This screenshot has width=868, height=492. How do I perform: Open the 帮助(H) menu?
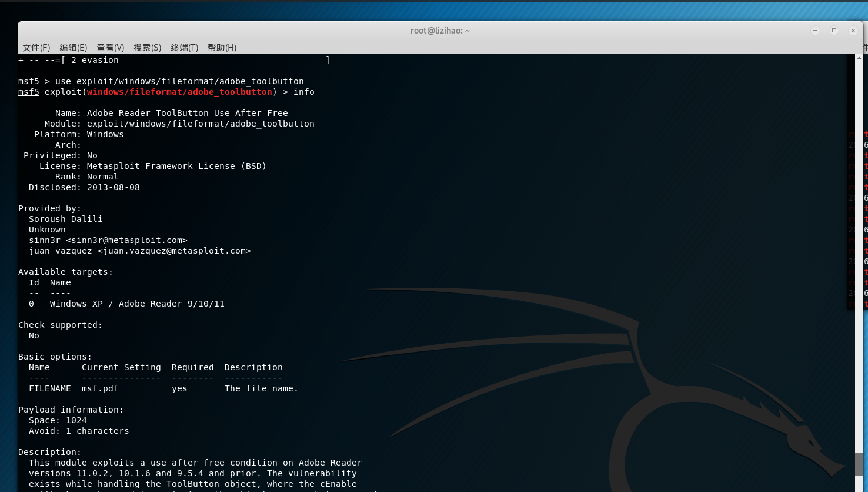[x=222, y=48]
